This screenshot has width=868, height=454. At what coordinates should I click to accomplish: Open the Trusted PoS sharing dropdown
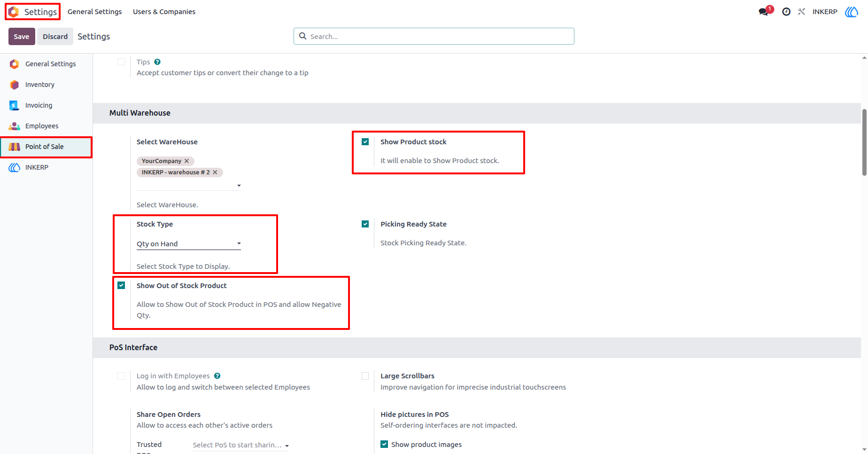[x=240, y=445]
